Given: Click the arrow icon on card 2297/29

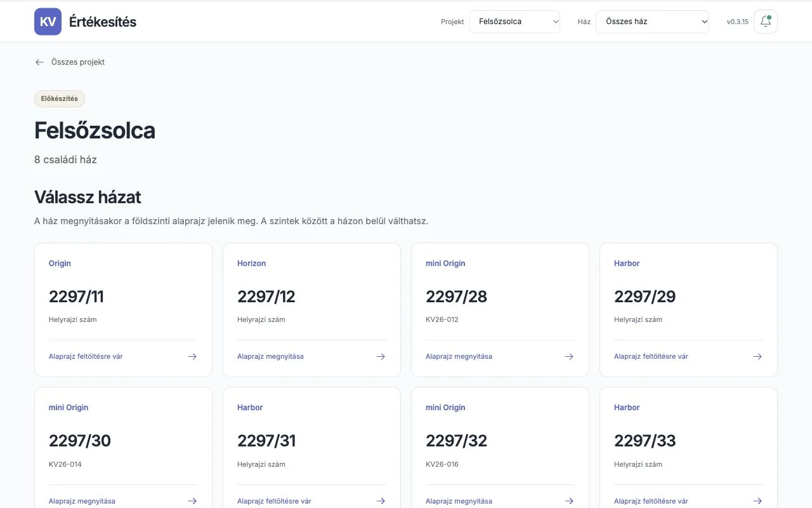Looking at the screenshot, I should point(757,356).
